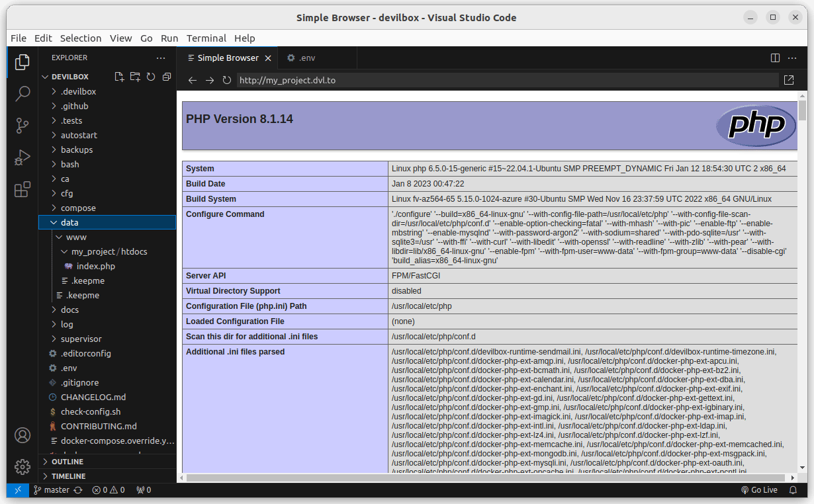Image resolution: width=814 pixels, height=504 pixels.
Task: Open the Source Control view
Action: tap(23, 125)
